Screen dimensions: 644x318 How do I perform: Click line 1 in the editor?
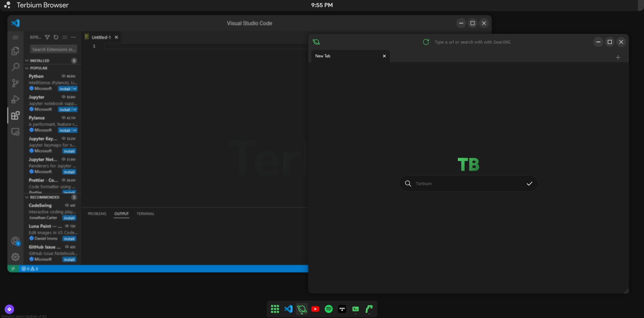click(x=206, y=46)
